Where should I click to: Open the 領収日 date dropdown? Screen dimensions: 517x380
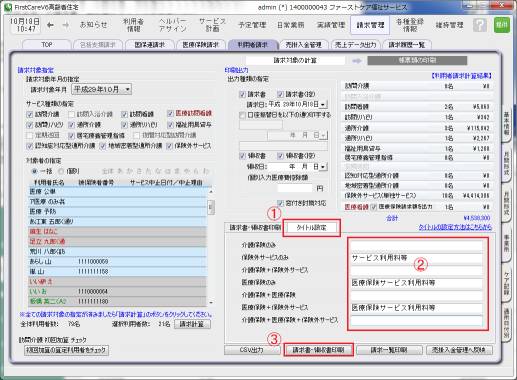(x=323, y=166)
